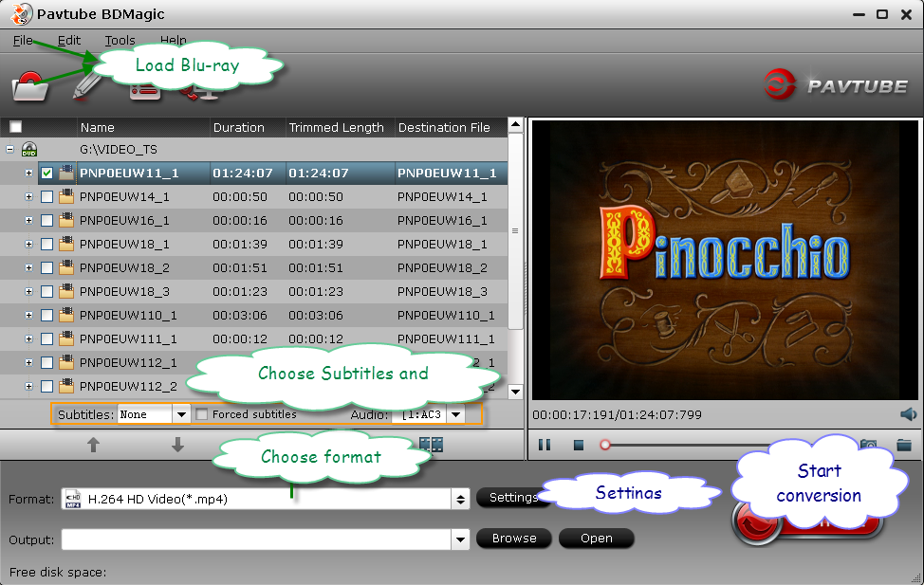The image size is (924, 585).
Task: Click the clip icon of PNP0EUW11_1
Action: pos(66,173)
